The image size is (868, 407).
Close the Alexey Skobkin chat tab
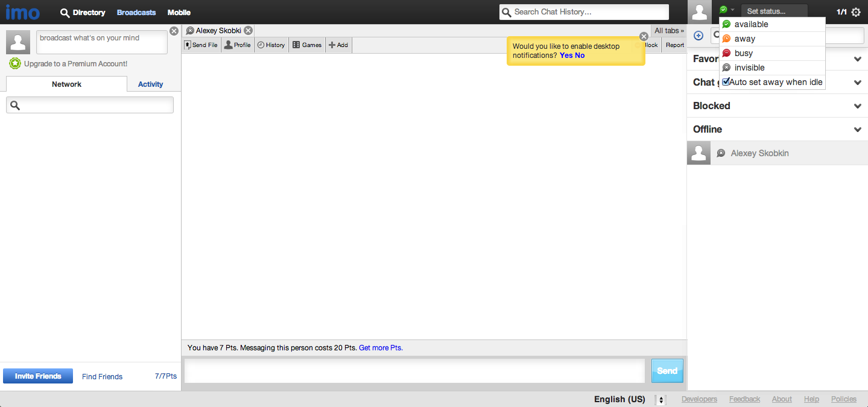[248, 31]
